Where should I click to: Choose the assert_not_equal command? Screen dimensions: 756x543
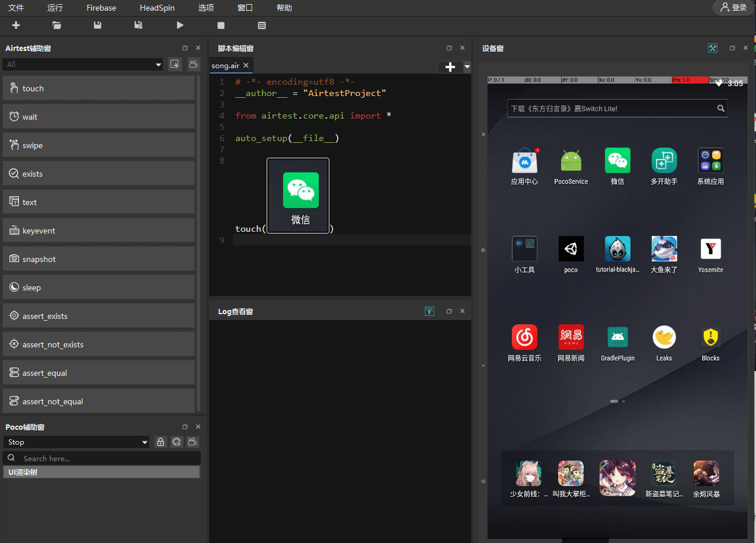99,401
